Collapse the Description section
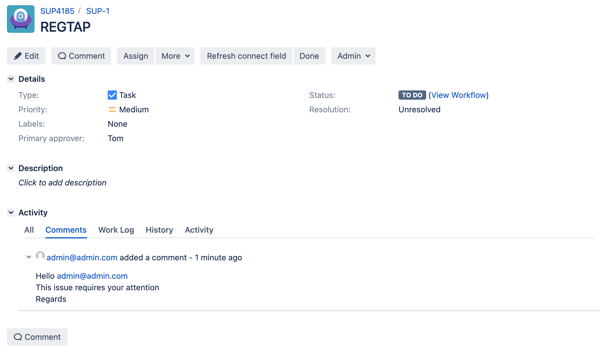607x364 pixels. click(x=11, y=168)
